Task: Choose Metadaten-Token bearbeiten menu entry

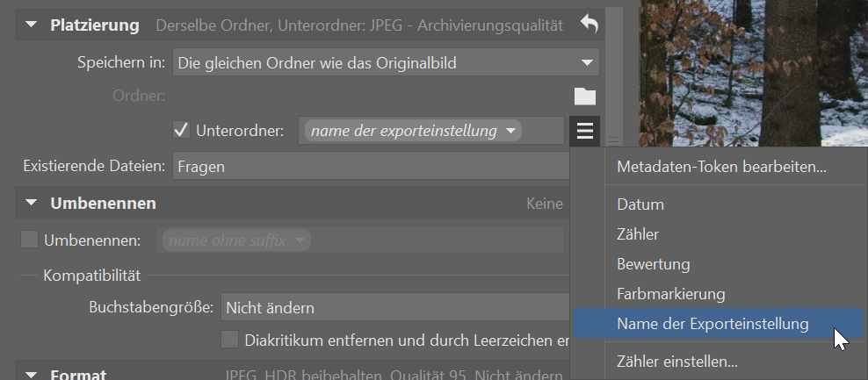Action: coord(721,167)
